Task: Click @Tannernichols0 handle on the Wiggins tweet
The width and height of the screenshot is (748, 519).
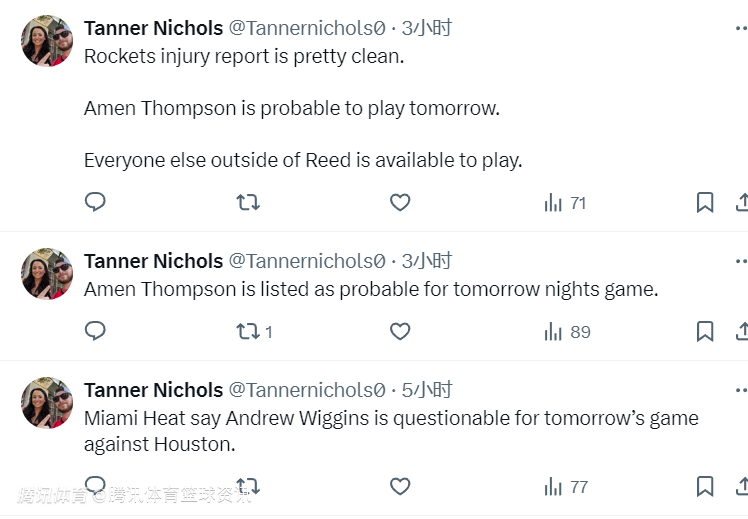Action: point(306,390)
